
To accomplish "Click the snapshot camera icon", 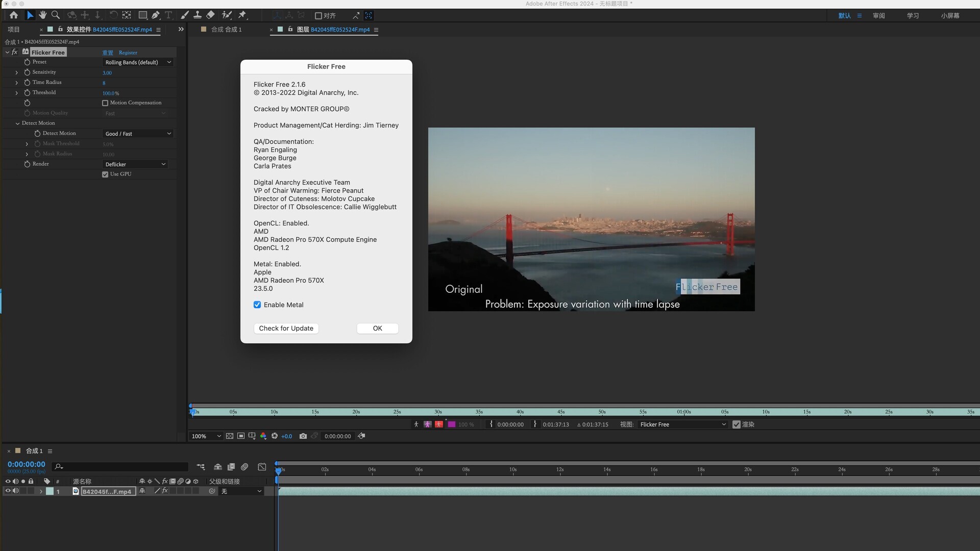I will [x=303, y=436].
